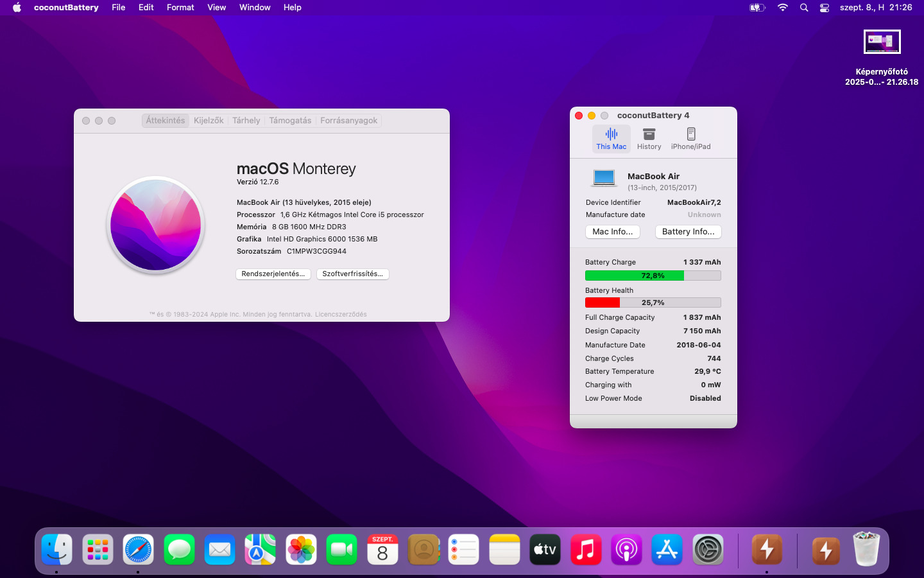
Task: Launch Safari from the Dock
Action: coord(139,550)
